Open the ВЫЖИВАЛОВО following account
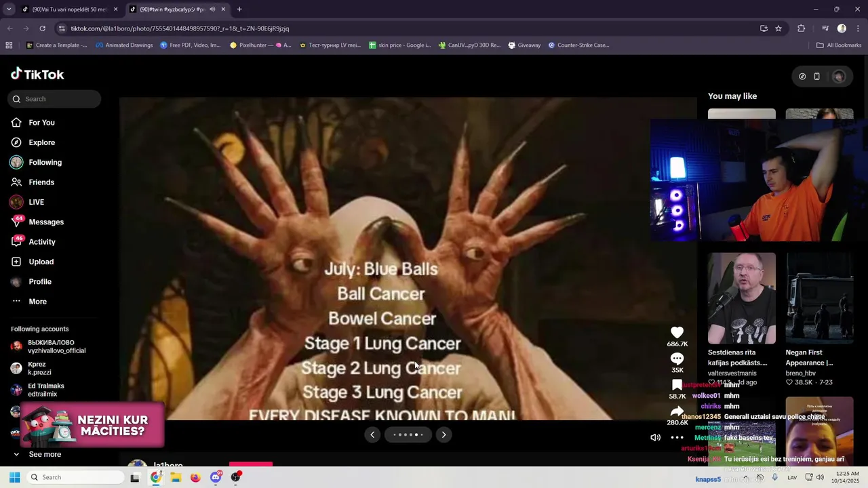Screen dimensions: 868x488 click(x=49, y=346)
